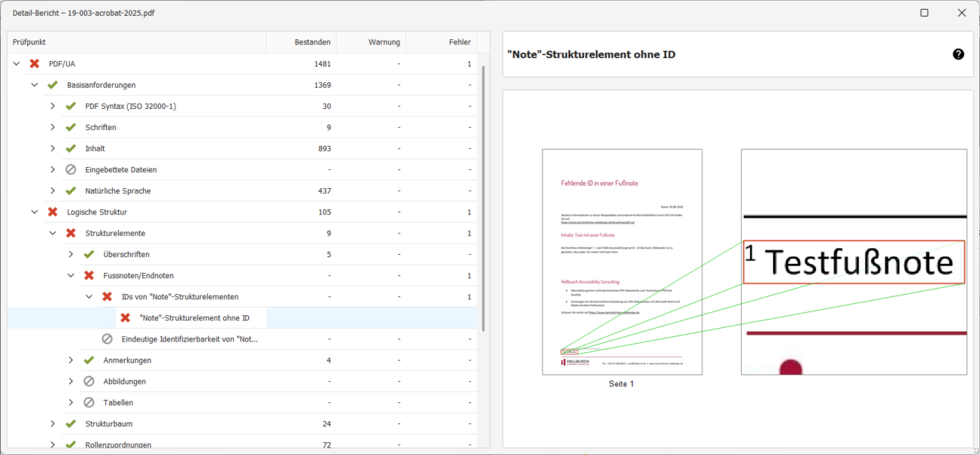Click the green check beside Anmerkungen

(88, 360)
